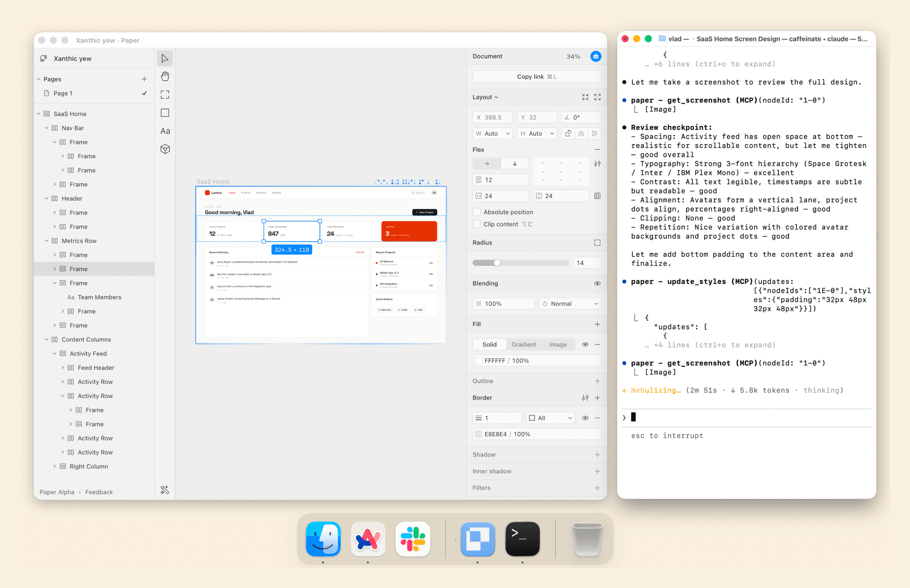The image size is (910, 588).
Task: Click the blue AI assistant icon
Action: pos(596,56)
